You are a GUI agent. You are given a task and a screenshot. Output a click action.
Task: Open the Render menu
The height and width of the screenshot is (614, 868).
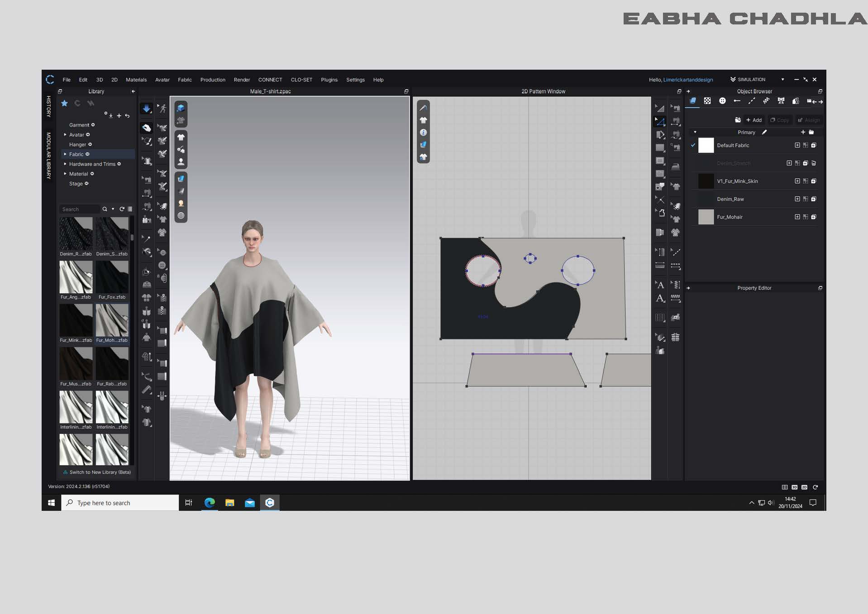242,80
